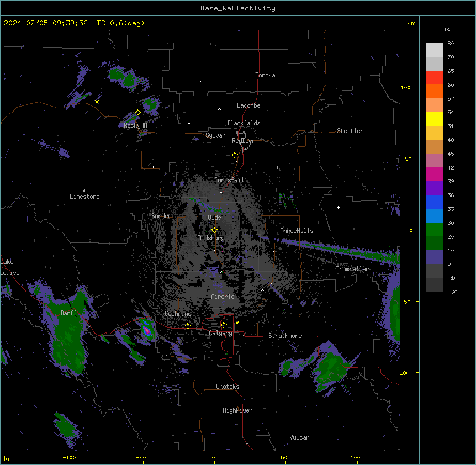
Task: Click the yellow marker near RockyMH
Action: 137,113
